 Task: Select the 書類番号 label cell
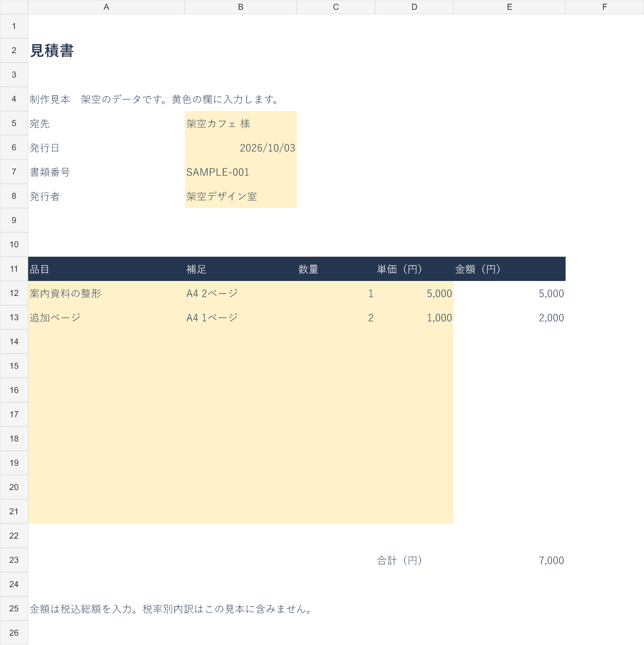coord(106,172)
